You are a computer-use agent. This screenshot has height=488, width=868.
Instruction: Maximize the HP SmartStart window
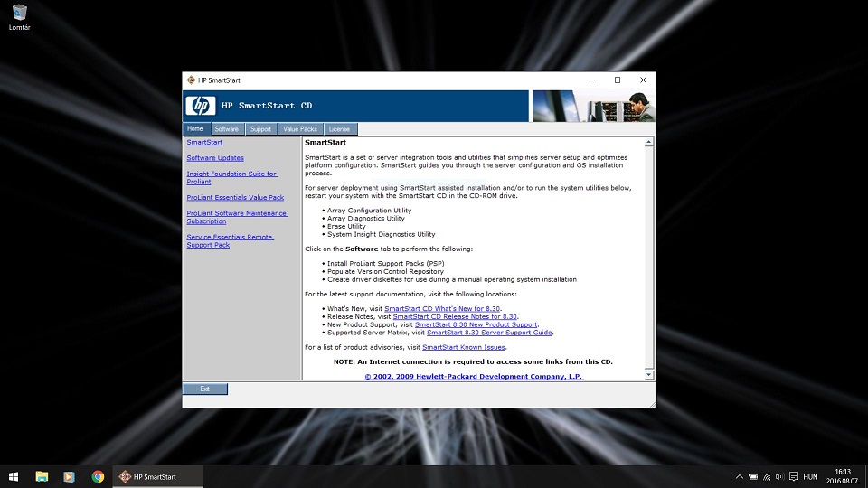coord(618,80)
